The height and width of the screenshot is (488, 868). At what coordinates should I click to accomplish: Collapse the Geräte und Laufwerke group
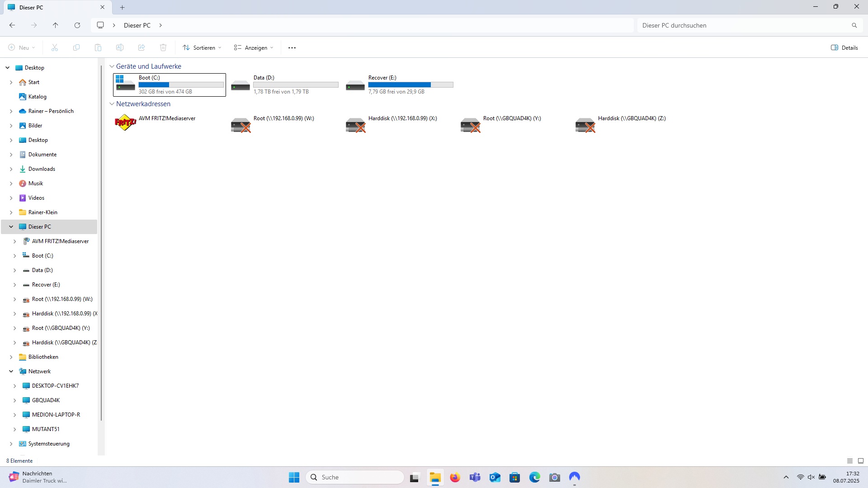point(112,66)
